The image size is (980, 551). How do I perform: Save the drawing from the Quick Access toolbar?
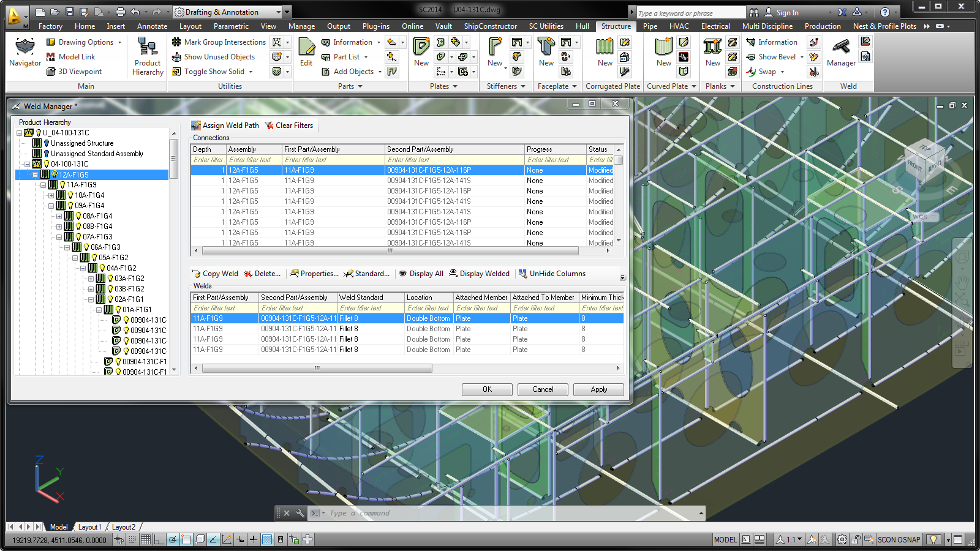[x=70, y=12]
